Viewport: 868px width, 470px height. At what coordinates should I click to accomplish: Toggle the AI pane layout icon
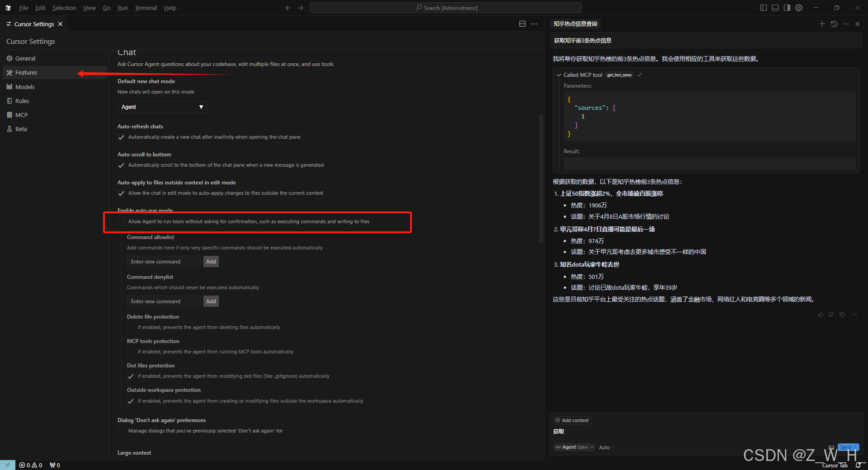(787, 8)
